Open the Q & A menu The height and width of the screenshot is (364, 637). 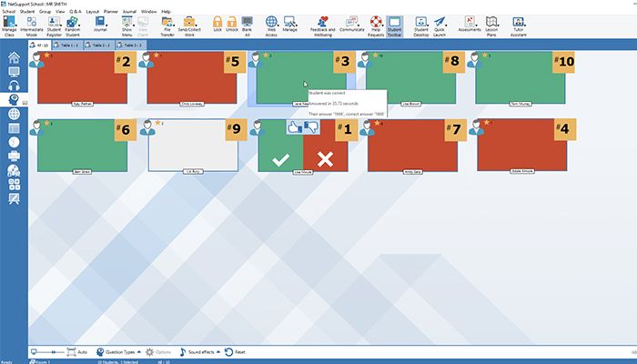point(76,11)
